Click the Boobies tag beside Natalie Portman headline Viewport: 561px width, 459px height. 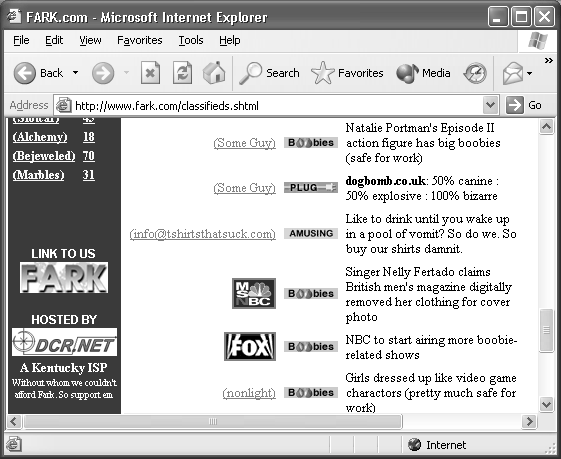[x=311, y=142]
